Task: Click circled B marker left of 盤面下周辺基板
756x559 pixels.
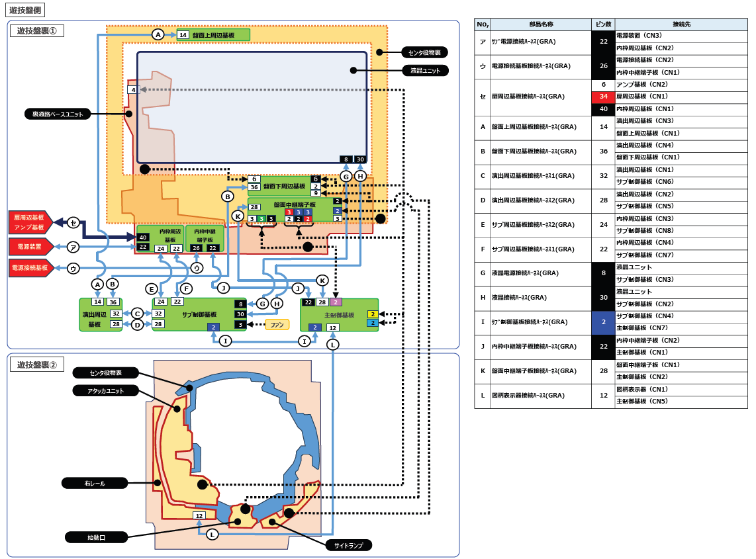Action: pos(228,196)
